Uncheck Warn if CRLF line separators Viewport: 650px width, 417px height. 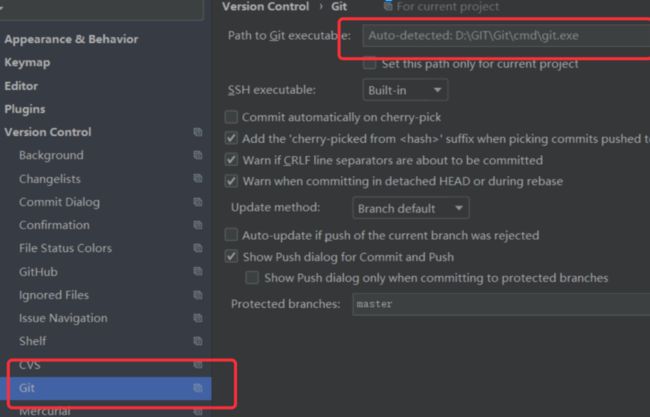click(231, 160)
